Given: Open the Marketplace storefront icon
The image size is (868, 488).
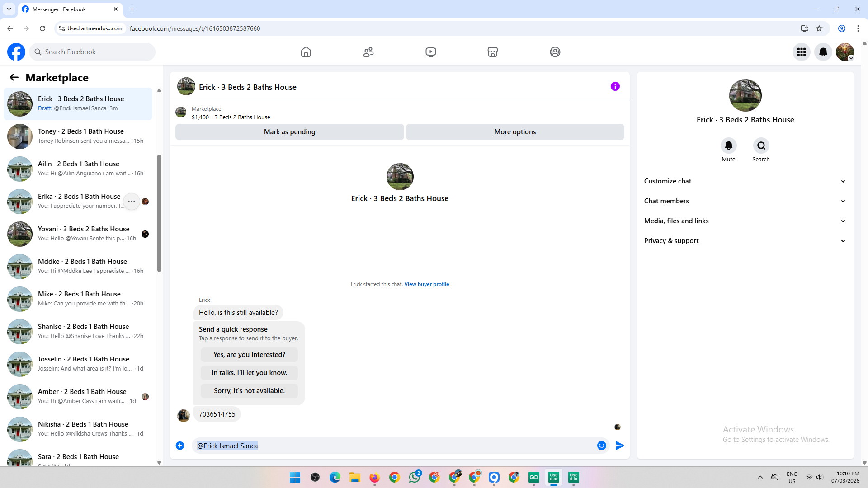Looking at the screenshot, I should pos(493,52).
